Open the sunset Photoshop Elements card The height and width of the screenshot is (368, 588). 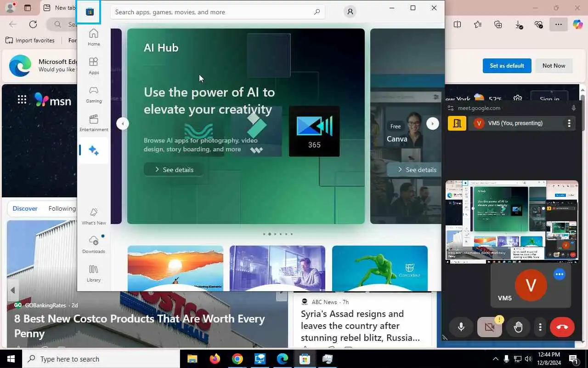point(175,268)
